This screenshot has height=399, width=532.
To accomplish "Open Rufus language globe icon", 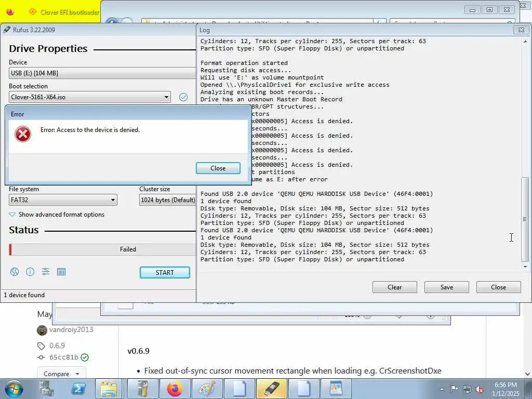I will coord(15,272).
